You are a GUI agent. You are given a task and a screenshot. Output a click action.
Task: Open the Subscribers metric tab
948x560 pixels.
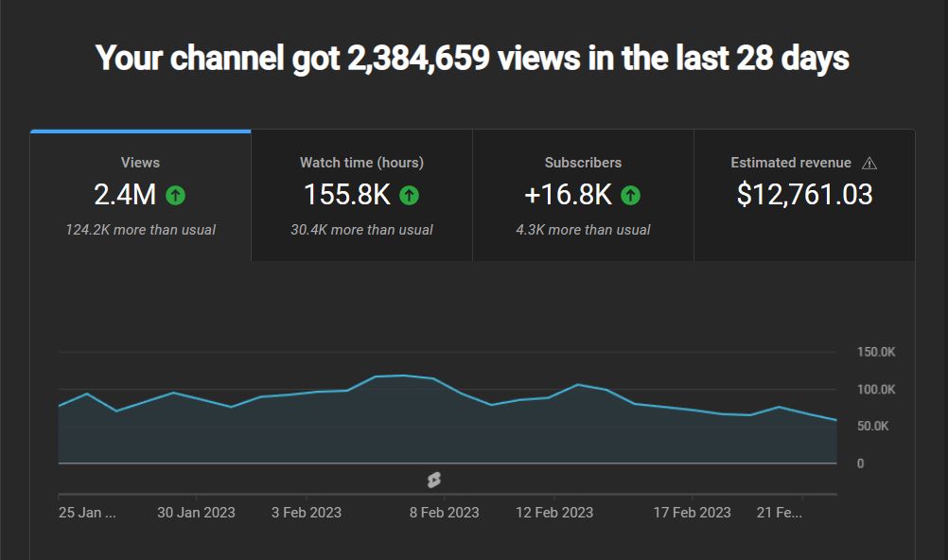pos(583,195)
